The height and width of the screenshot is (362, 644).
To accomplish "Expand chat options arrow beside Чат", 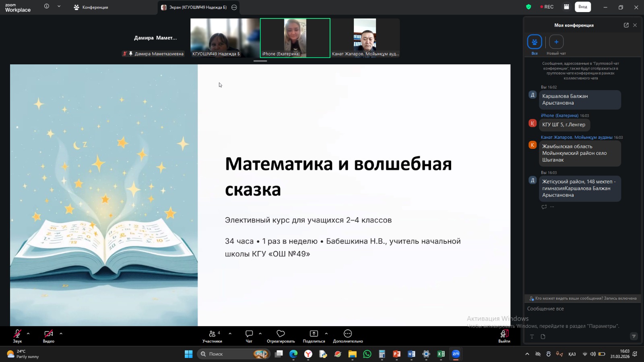I will pyautogui.click(x=260, y=333).
